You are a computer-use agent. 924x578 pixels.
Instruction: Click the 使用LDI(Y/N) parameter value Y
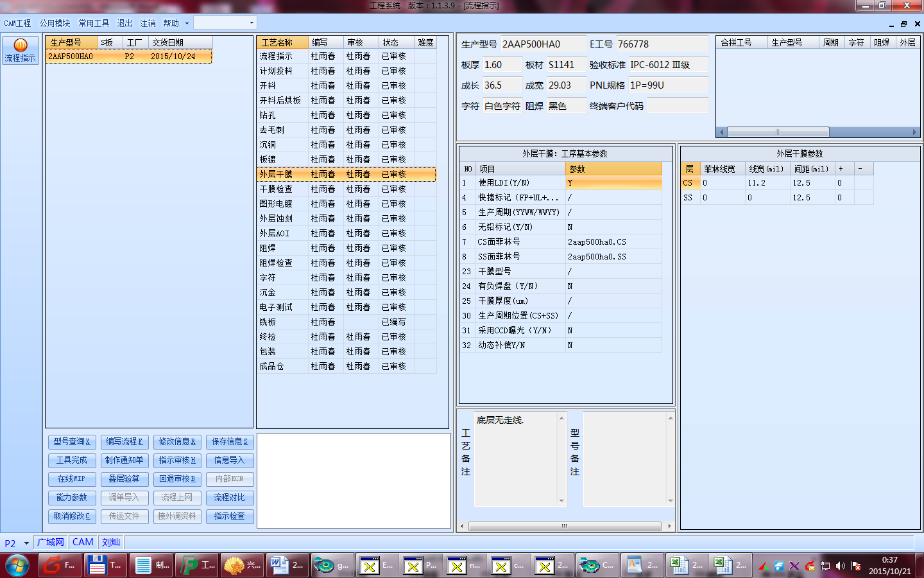click(x=613, y=183)
